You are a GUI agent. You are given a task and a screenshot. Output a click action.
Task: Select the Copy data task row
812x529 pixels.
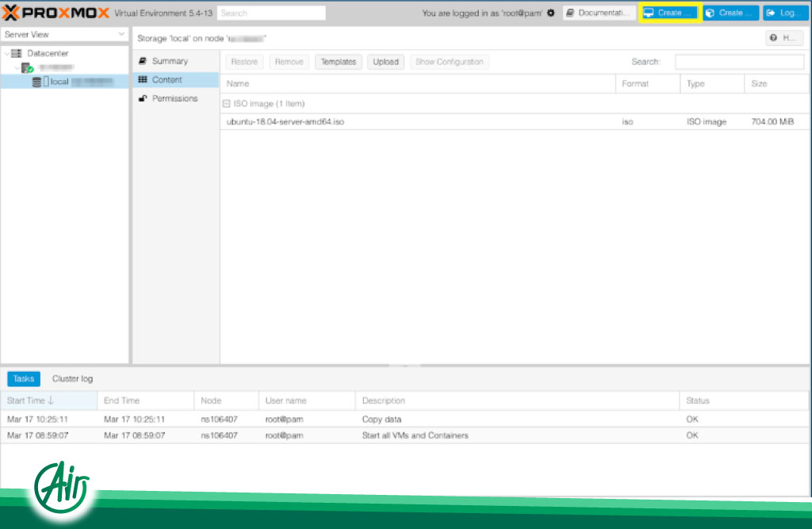coord(404,420)
